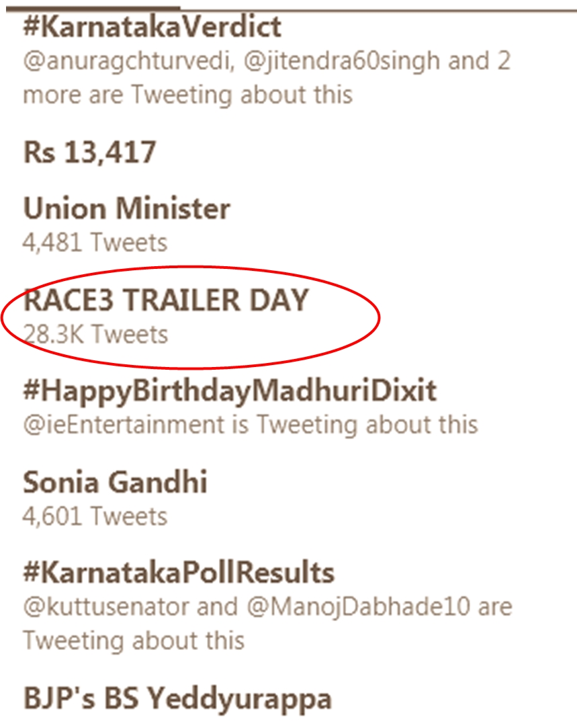This screenshot has width=577, height=728.
Task: Open the #KarnatakaPollResults hashtag
Action: point(179,573)
